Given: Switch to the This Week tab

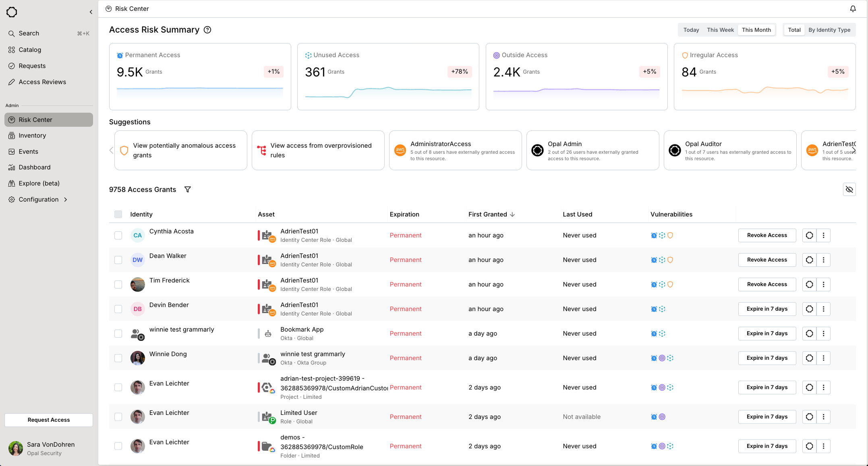Looking at the screenshot, I should pos(720,30).
